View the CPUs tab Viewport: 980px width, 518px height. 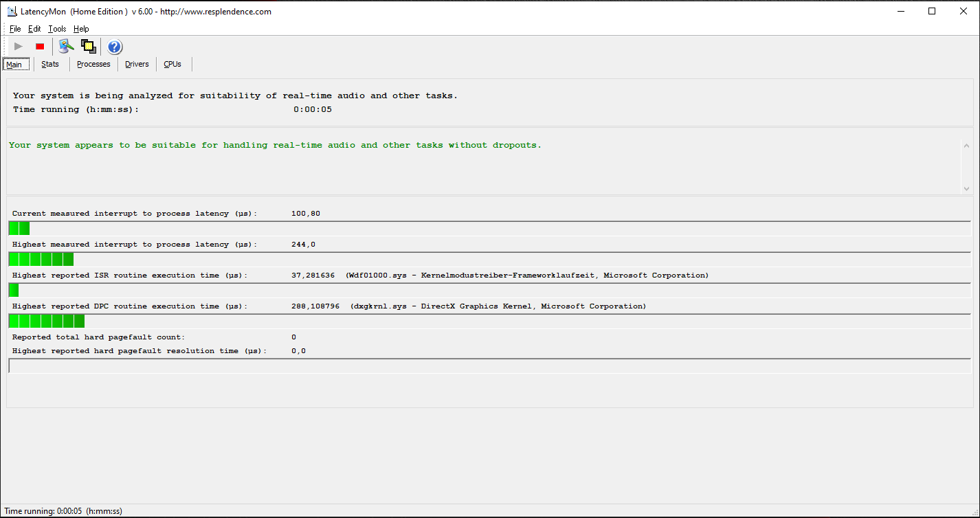click(x=172, y=64)
